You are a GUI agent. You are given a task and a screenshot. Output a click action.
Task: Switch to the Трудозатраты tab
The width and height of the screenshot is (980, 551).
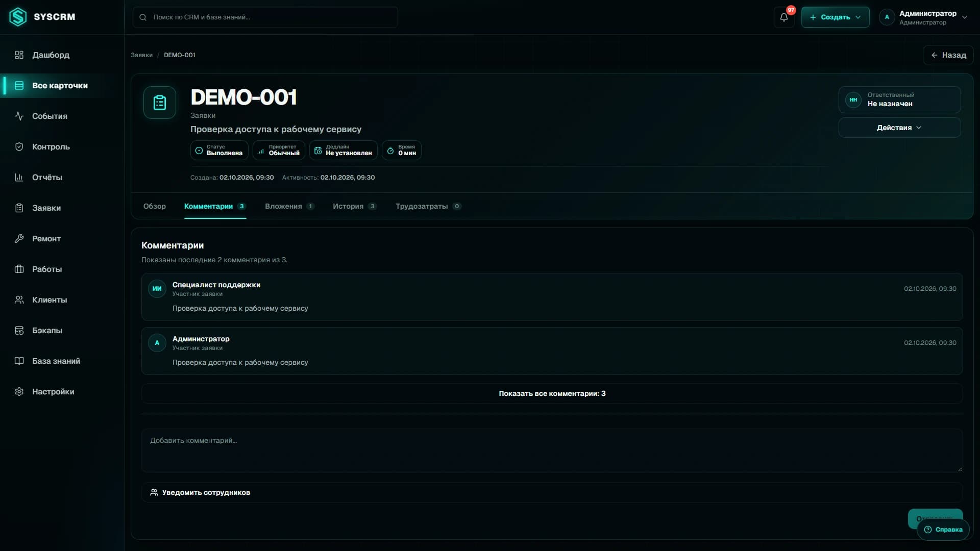click(428, 206)
